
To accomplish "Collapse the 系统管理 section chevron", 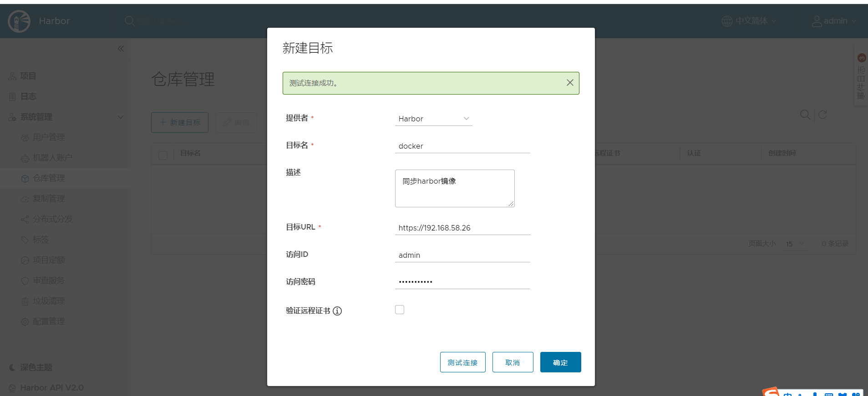I will point(121,117).
